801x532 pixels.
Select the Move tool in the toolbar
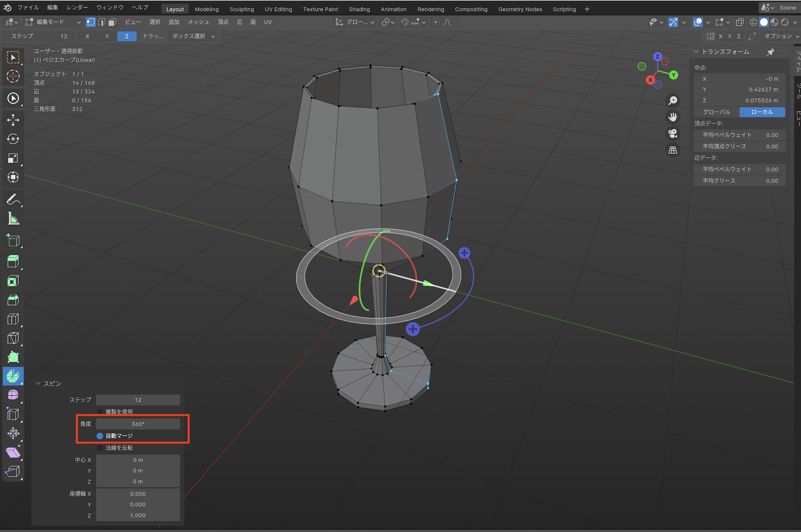point(13,120)
